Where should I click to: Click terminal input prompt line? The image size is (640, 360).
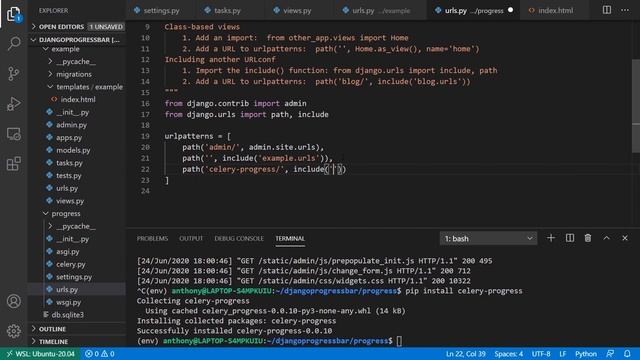click(269, 341)
